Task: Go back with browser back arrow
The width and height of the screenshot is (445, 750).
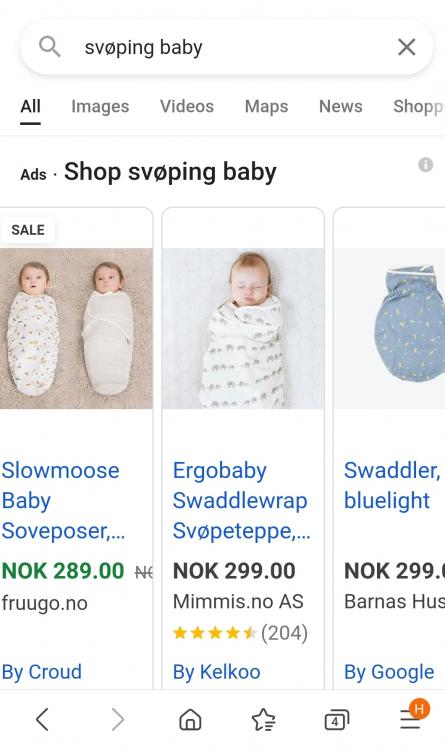Action: coord(42,719)
